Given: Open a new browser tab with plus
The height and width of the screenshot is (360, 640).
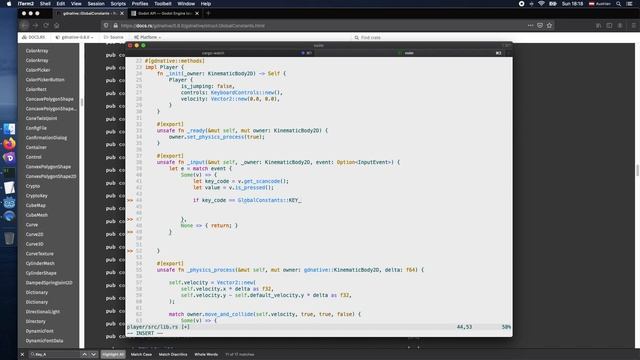Looking at the screenshot, I should pos(208,13).
